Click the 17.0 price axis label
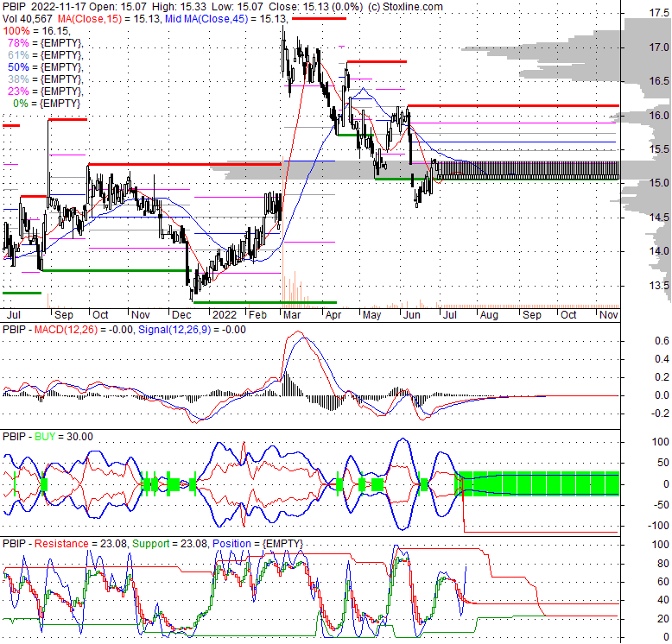This screenshot has height=644, width=672. [659, 47]
